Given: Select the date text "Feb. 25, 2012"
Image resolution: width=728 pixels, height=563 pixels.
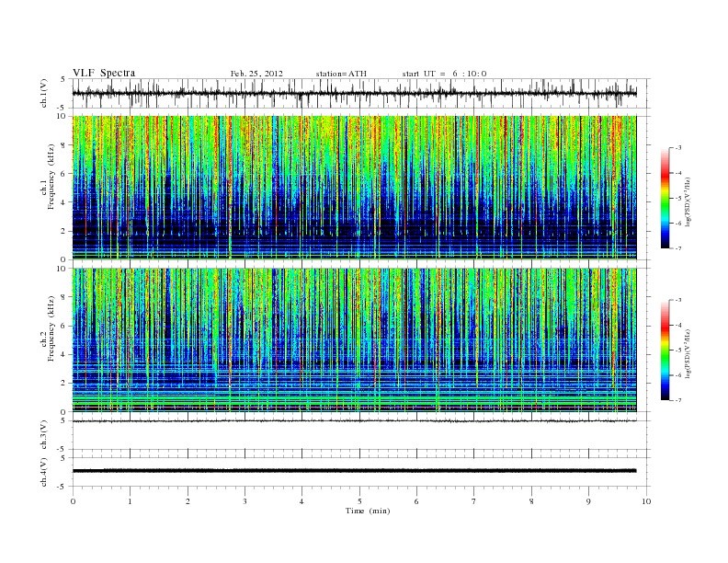Looking at the screenshot, I should 256,74.
